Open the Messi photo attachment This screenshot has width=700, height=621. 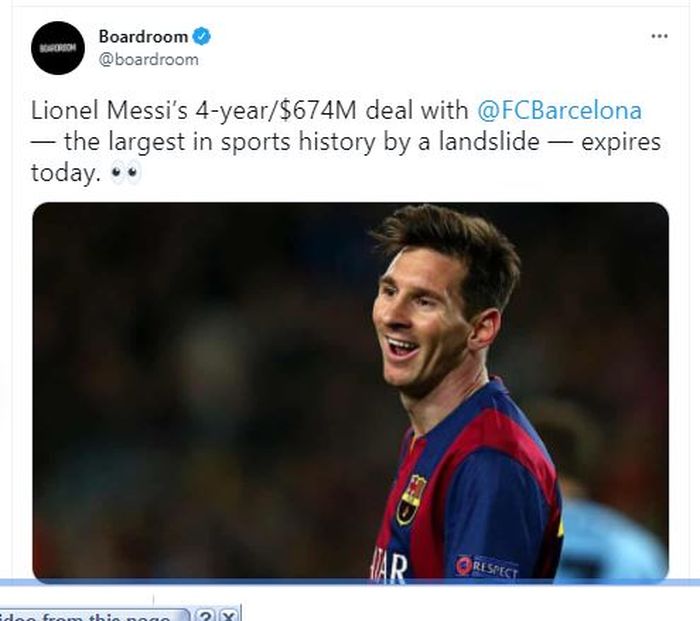click(x=350, y=391)
